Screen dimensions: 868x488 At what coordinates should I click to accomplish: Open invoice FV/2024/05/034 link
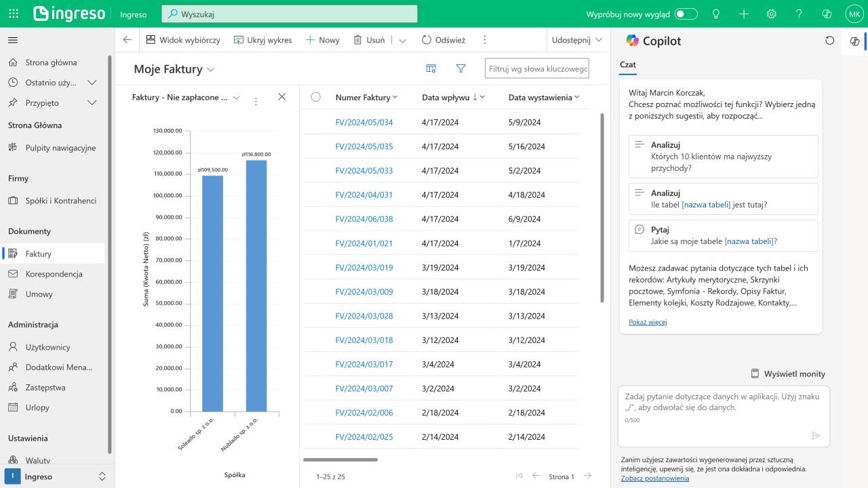tap(364, 123)
